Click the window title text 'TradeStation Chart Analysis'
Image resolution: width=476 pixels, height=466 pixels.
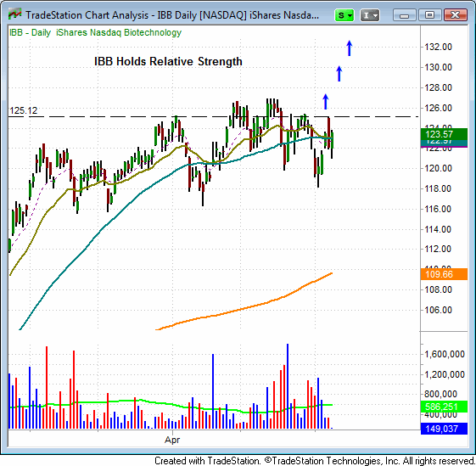[x=87, y=15]
